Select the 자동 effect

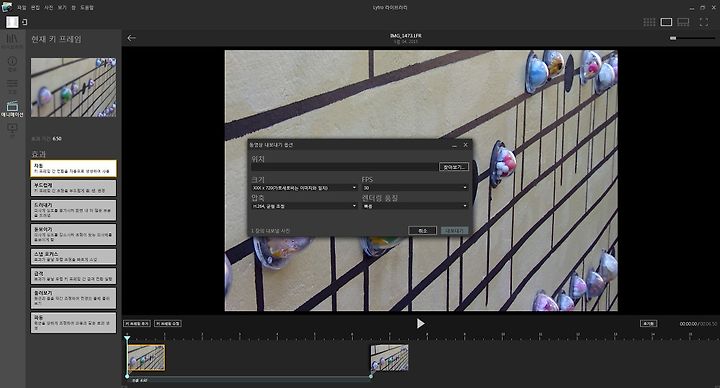[x=73, y=169]
